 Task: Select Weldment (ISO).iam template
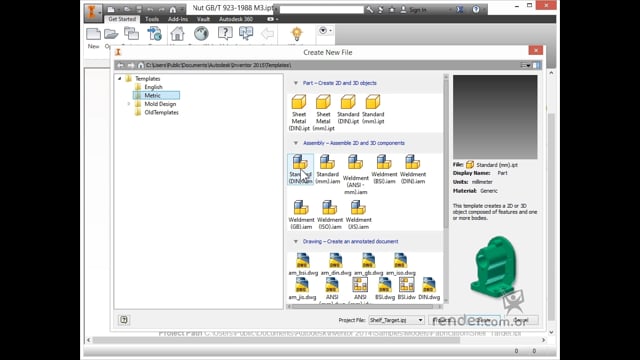330,214
